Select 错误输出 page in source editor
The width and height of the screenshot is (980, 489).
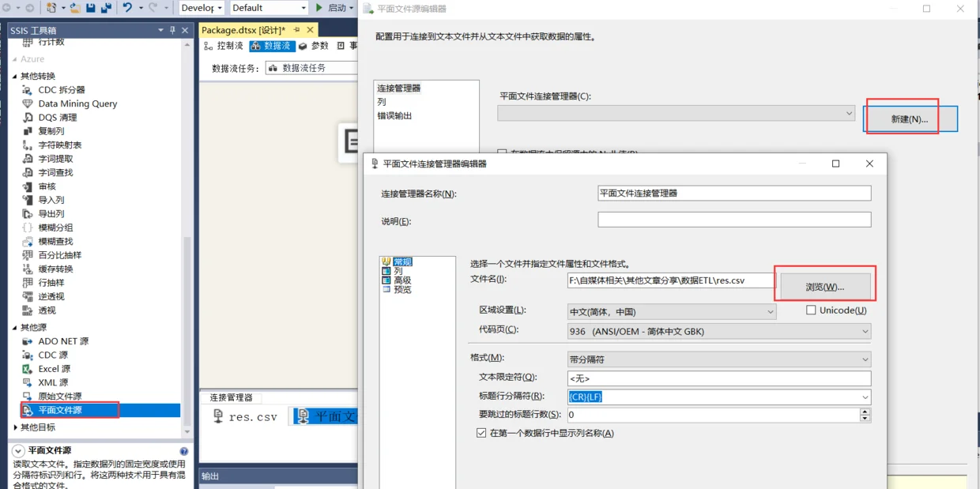[x=394, y=116]
